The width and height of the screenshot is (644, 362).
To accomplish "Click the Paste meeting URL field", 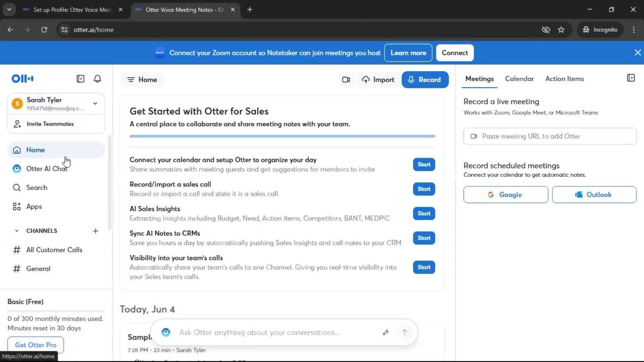I will 550,136.
